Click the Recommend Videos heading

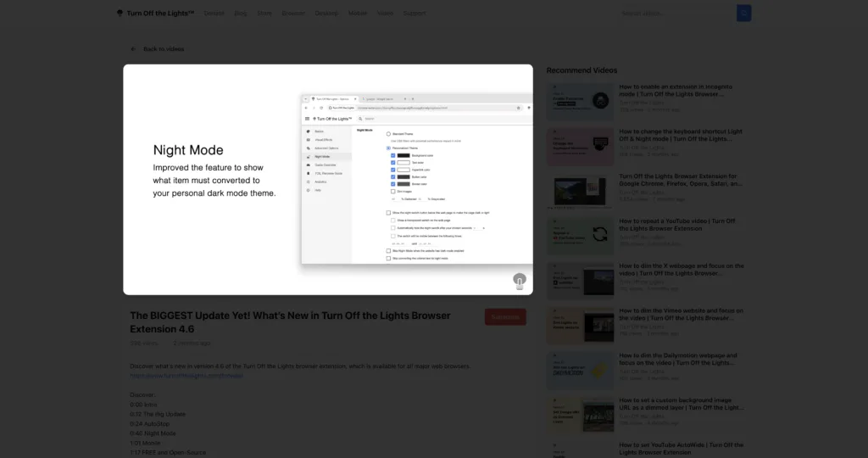click(581, 70)
